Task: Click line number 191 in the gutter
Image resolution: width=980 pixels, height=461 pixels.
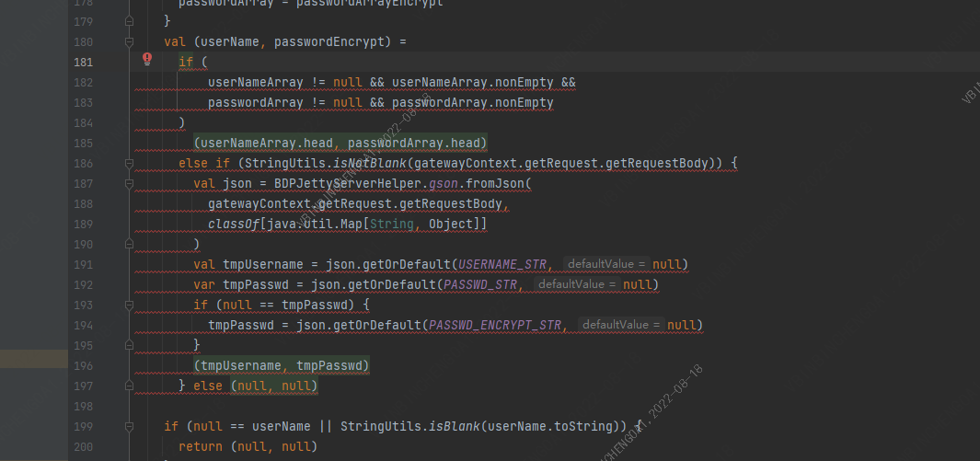Action: click(x=83, y=264)
